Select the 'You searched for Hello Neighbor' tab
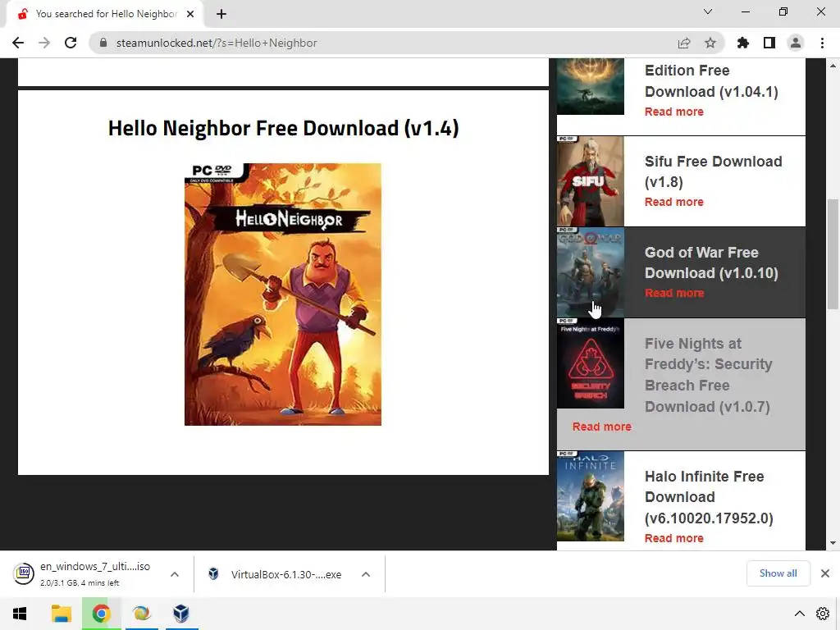The height and width of the screenshot is (630, 840). point(106,14)
